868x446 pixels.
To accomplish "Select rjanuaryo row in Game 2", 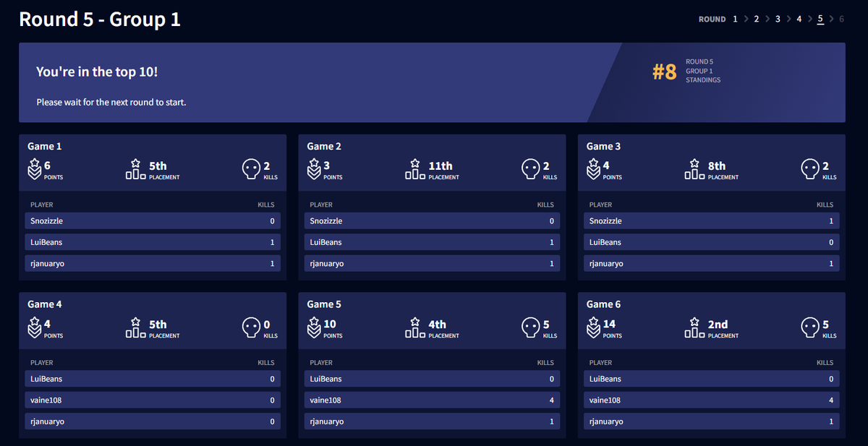I will tap(432, 264).
